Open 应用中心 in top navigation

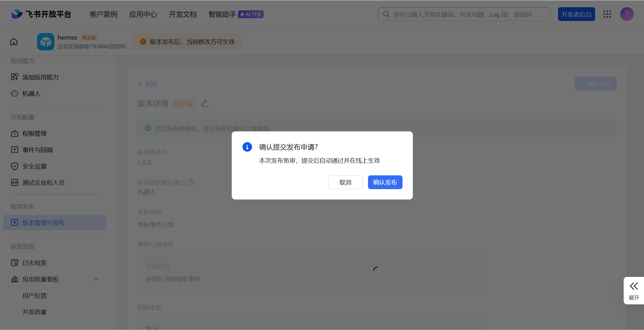[143, 14]
